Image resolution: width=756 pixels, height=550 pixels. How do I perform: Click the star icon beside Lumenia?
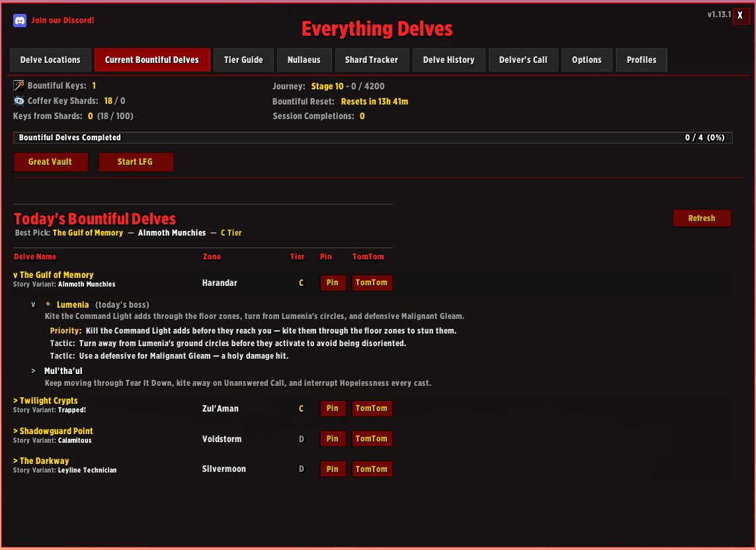click(x=48, y=304)
